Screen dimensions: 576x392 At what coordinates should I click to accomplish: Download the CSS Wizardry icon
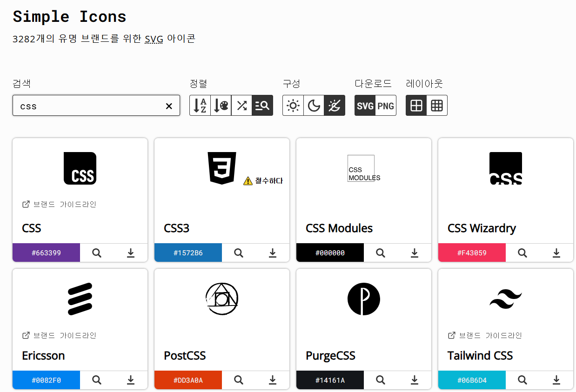(556, 252)
